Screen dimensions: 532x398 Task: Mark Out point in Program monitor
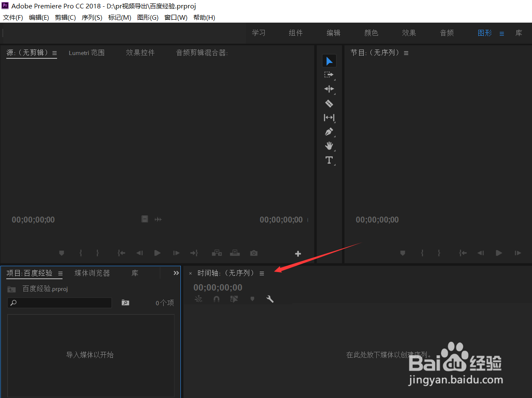[x=438, y=253]
